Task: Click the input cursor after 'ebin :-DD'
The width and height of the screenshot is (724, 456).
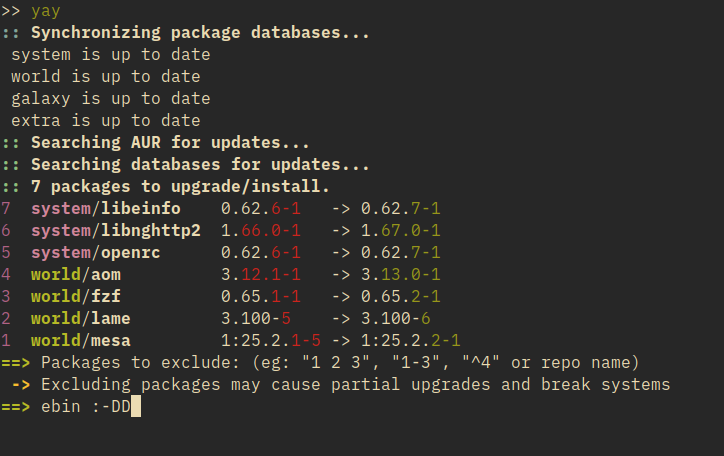Action: (137, 407)
